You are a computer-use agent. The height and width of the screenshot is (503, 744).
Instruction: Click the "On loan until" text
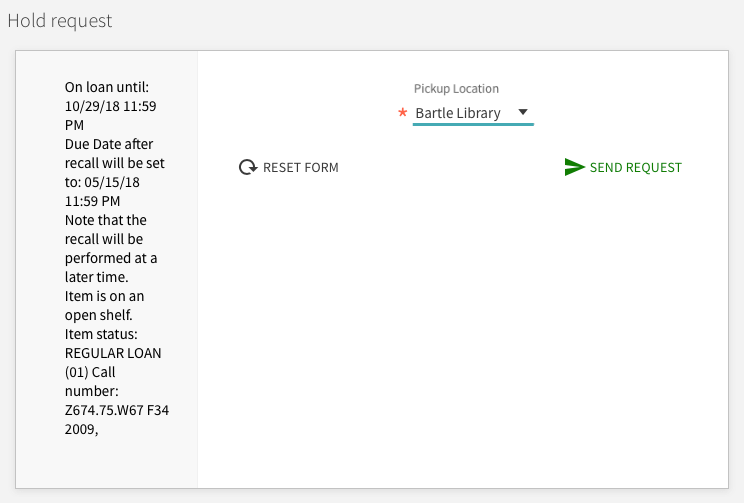106,86
